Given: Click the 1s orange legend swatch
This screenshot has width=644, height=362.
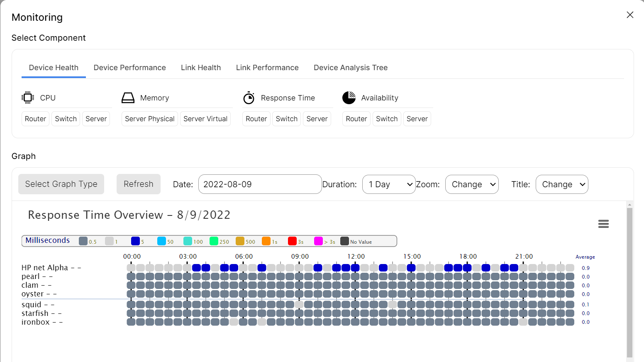Looking at the screenshot, I should (x=266, y=241).
